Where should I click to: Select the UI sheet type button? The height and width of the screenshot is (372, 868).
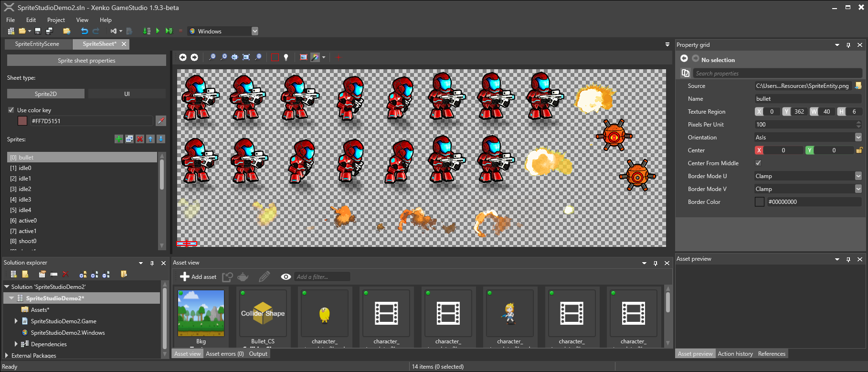(x=127, y=94)
